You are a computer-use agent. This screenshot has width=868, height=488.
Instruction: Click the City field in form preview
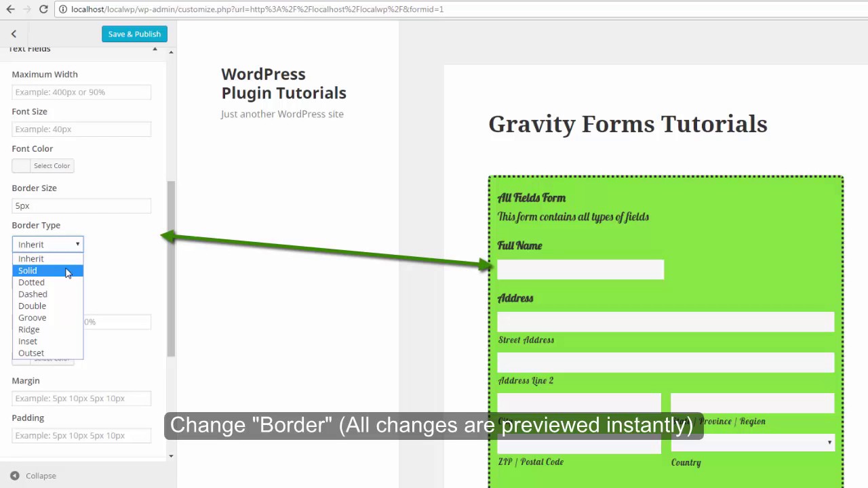point(579,403)
